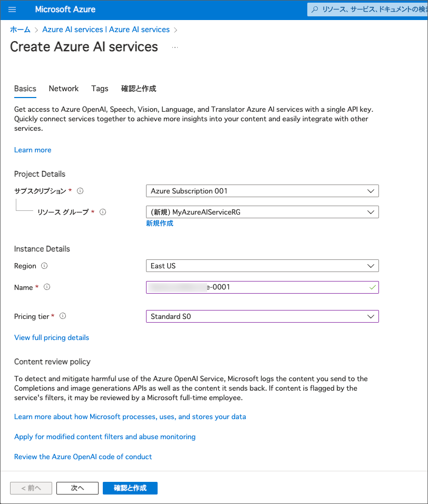Show info tooltip for Pricing tier

point(63,316)
